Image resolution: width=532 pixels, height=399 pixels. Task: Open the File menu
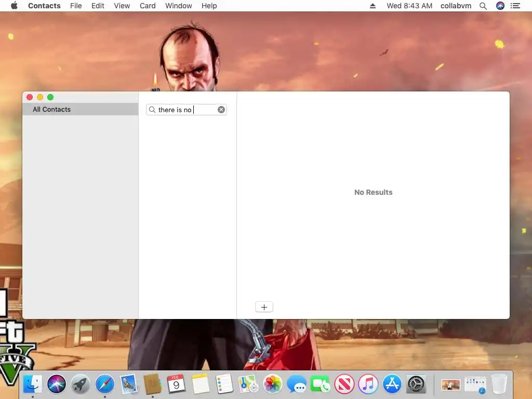click(x=76, y=6)
